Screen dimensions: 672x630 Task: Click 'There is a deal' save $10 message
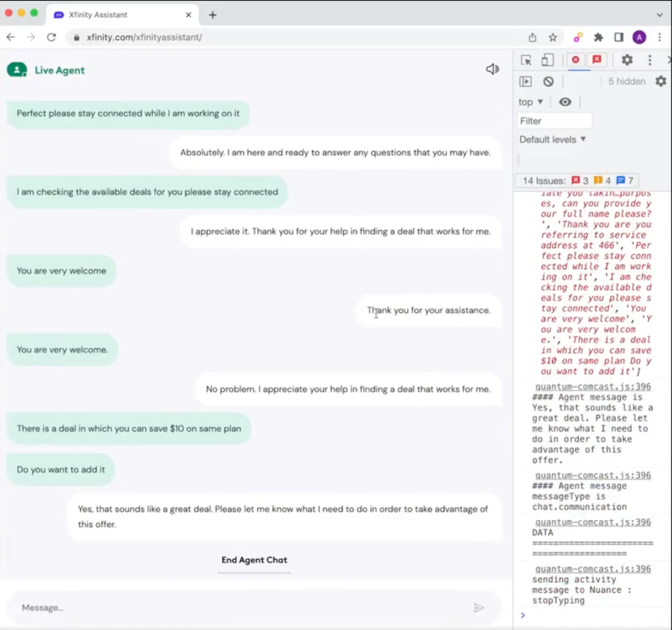[x=129, y=428]
